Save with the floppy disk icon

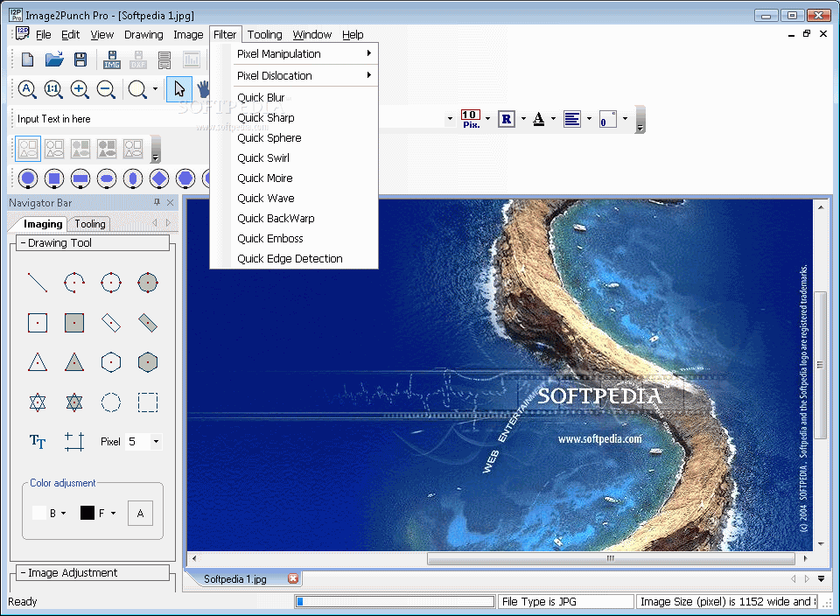[80, 59]
